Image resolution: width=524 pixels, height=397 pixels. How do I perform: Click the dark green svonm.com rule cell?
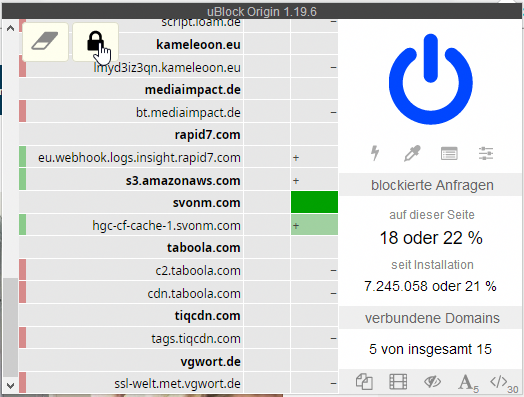coord(314,202)
